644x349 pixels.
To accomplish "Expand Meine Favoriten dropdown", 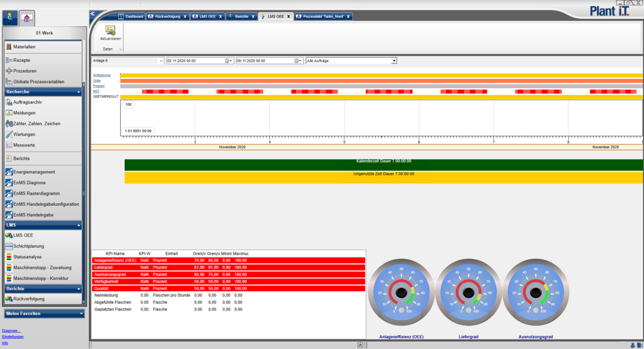I will point(81,314).
